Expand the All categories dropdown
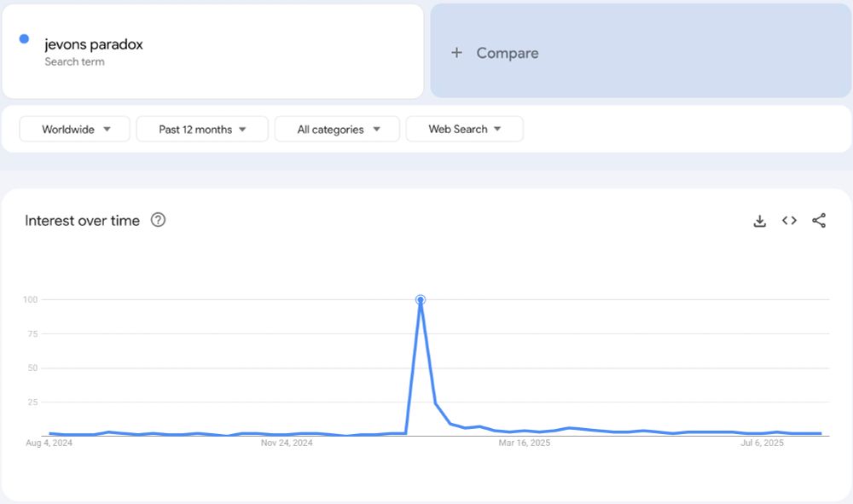This screenshot has width=853, height=504. [x=337, y=130]
